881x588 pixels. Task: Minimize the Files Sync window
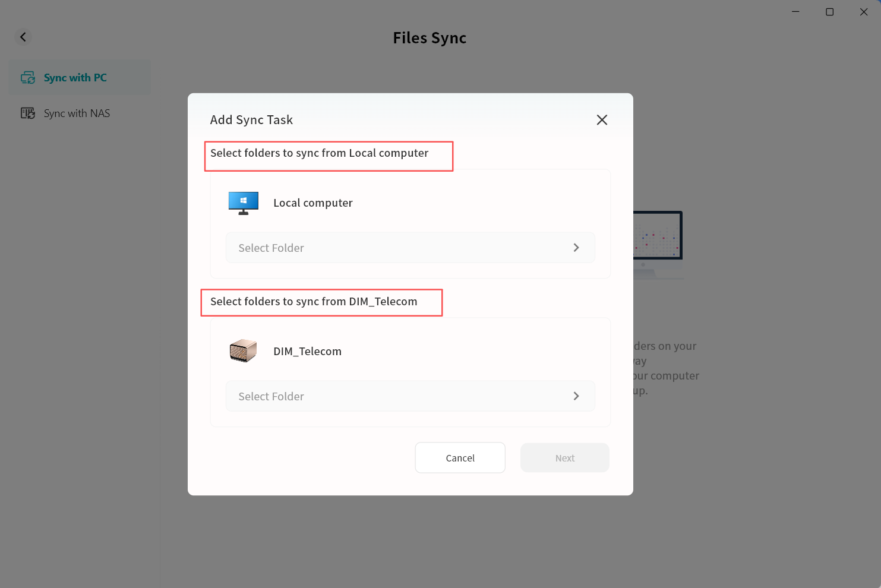[x=795, y=12]
